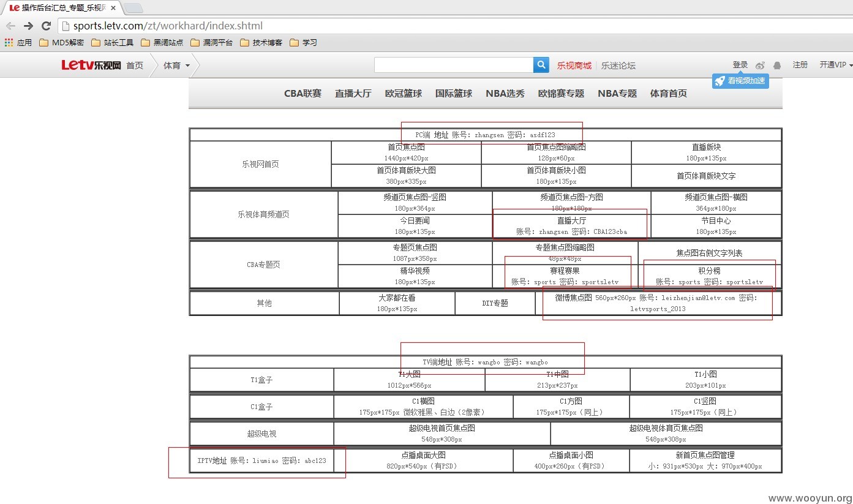The image size is (853, 504).
Task: Click the 首页焦点图缩略图 cell
Action: tap(556, 152)
